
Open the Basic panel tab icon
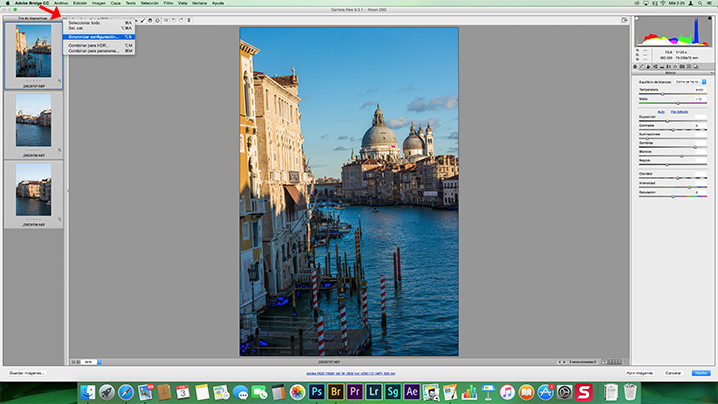pos(635,66)
